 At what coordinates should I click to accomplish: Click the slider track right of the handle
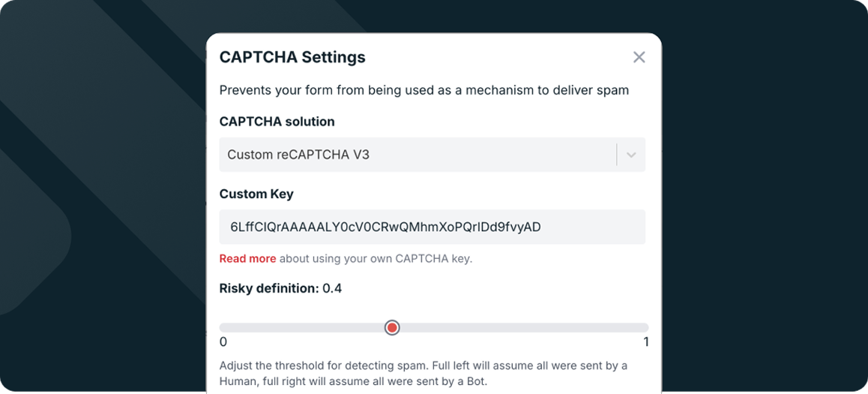pyautogui.click(x=525, y=327)
